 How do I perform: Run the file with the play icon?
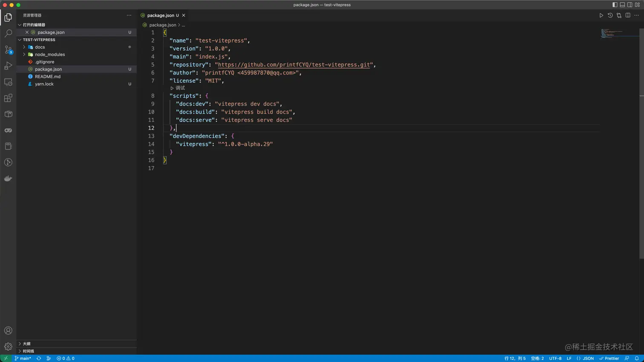click(x=601, y=15)
